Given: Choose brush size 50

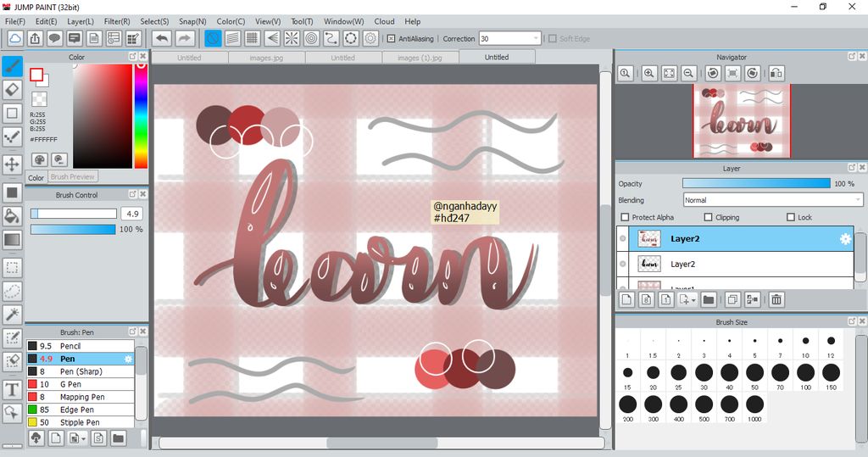Looking at the screenshot, I should (x=754, y=376).
